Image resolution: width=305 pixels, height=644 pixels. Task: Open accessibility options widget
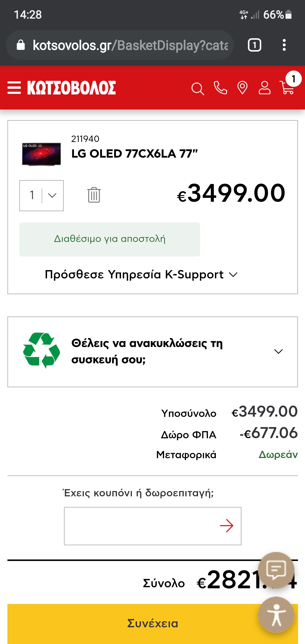click(276, 615)
